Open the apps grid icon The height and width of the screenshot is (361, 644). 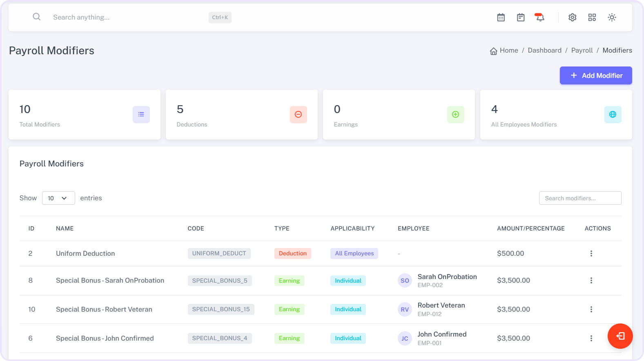[592, 17]
